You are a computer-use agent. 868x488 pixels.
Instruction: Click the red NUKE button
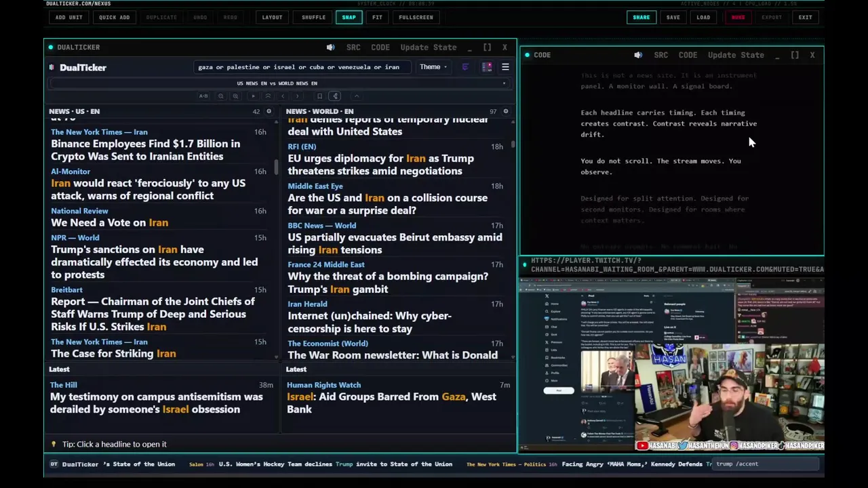point(738,17)
